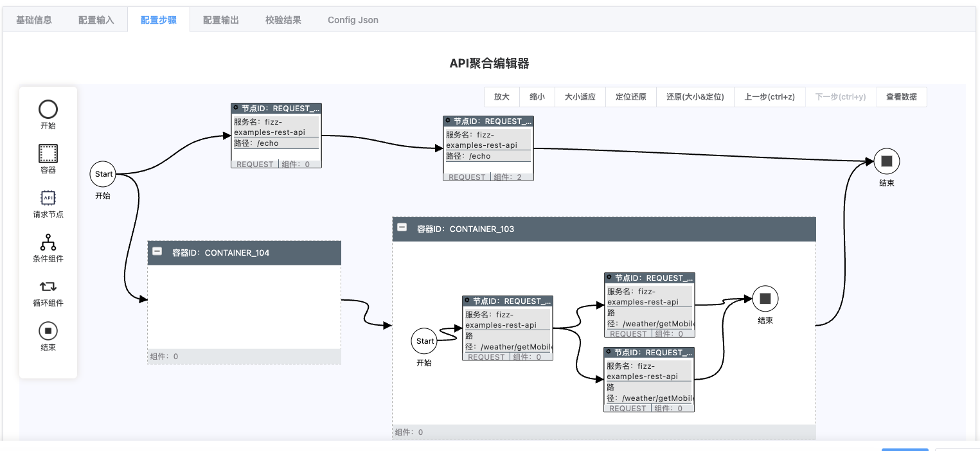This screenshot has width=980, height=451.
Task: Undo with 上一步(ctrl+z) button
Action: click(x=769, y=97)
